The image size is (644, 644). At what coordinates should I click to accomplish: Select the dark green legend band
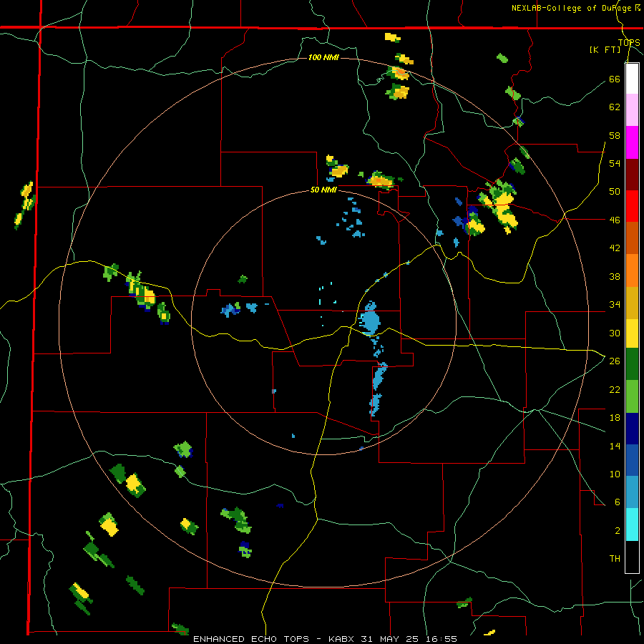632,364
